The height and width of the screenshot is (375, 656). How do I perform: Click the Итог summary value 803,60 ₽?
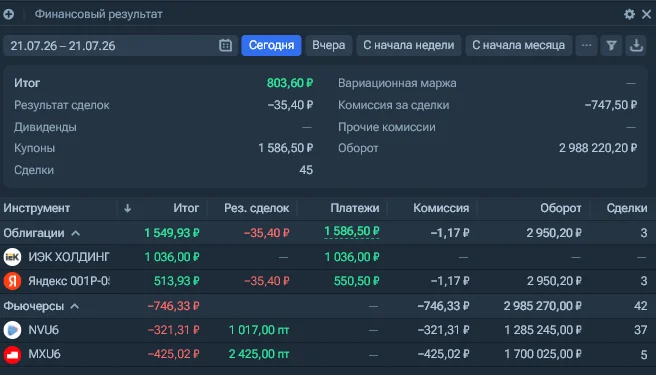point(290,83)
